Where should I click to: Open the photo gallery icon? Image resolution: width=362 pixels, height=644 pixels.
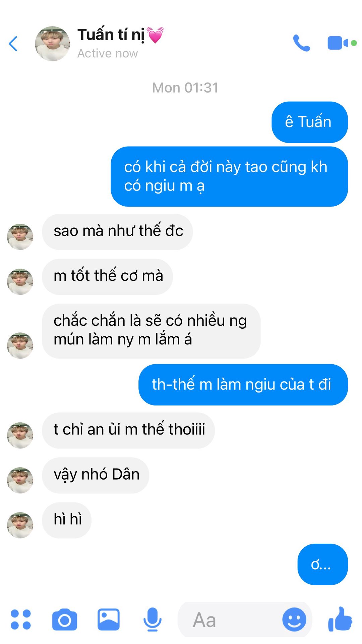(x=109, y=620)
